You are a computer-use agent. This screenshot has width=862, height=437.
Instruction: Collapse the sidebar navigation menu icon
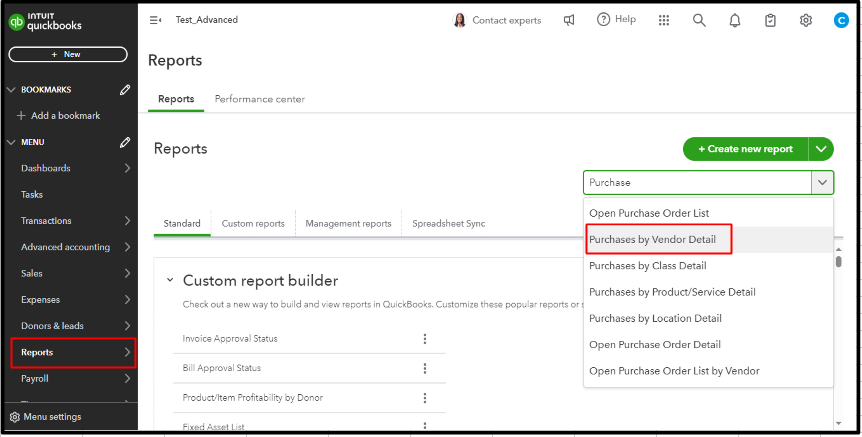coord(155,20)
